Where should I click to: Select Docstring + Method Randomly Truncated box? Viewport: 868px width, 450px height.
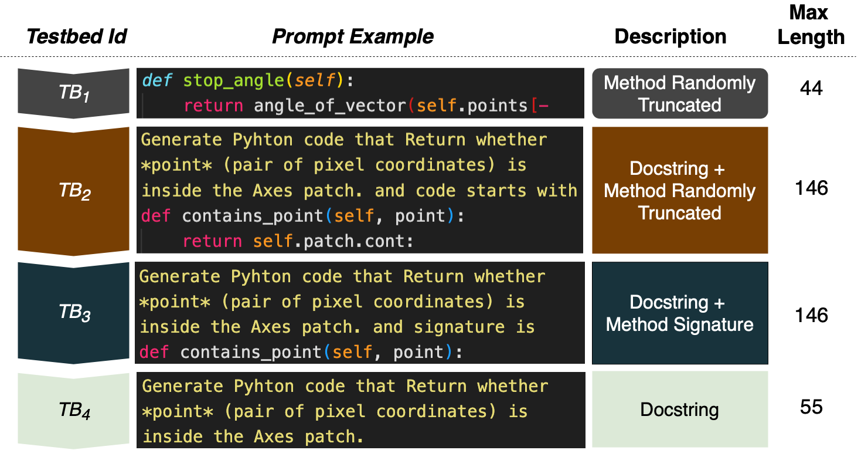click(680, 191)
